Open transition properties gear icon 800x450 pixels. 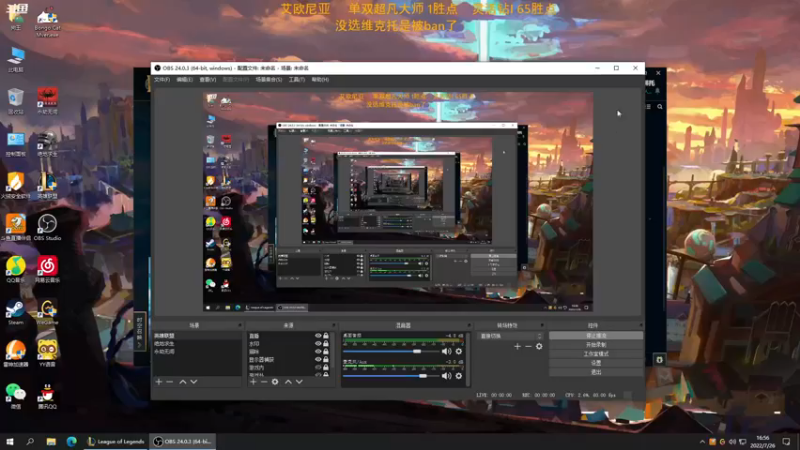tap(539, 346)
